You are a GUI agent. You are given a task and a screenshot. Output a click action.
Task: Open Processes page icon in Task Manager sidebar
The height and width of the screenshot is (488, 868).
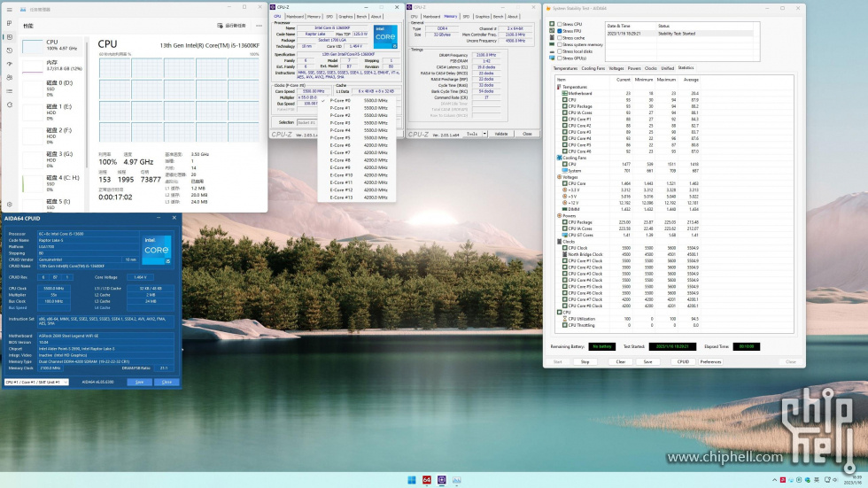10,23
